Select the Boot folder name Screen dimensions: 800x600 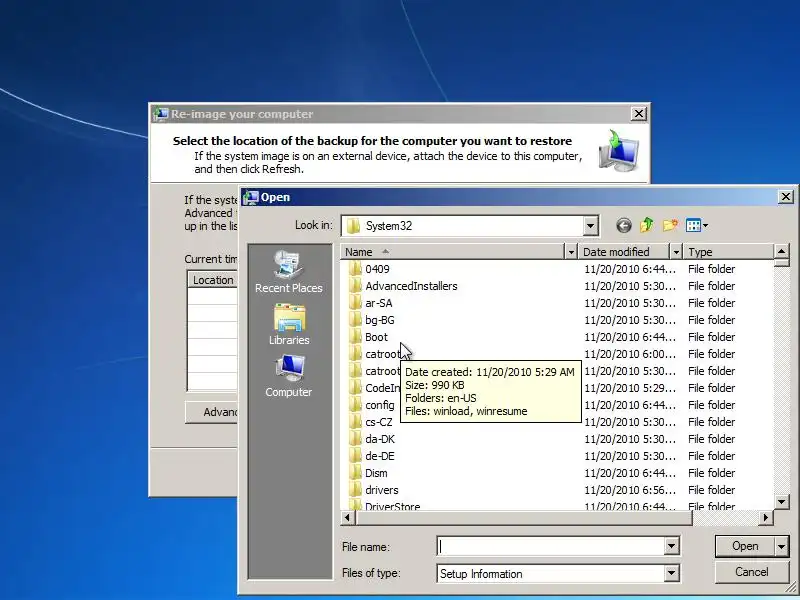click(x=377, y=337)
